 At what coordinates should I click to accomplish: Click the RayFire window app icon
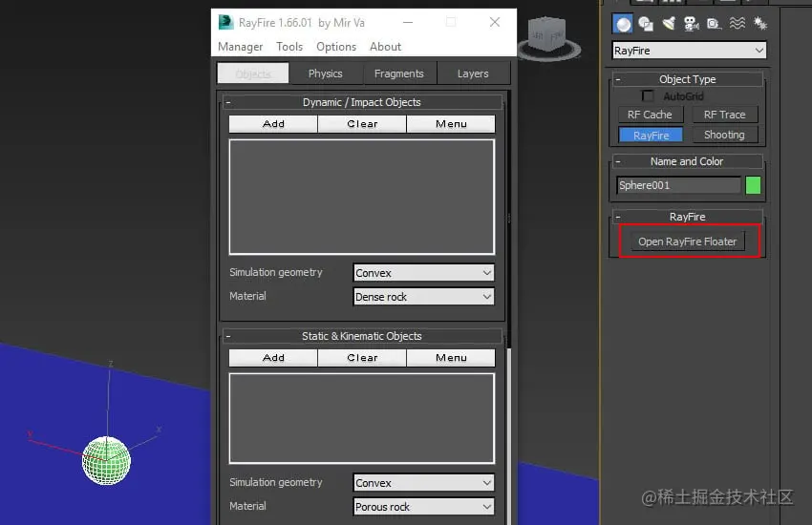[225, 22]
